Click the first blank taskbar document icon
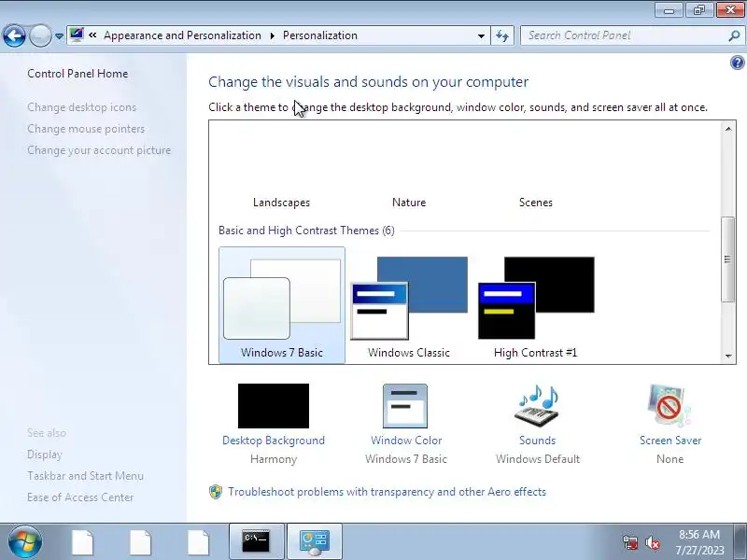Image resolution: width=747 pixels, height=560 pixels. pos(82,542)
